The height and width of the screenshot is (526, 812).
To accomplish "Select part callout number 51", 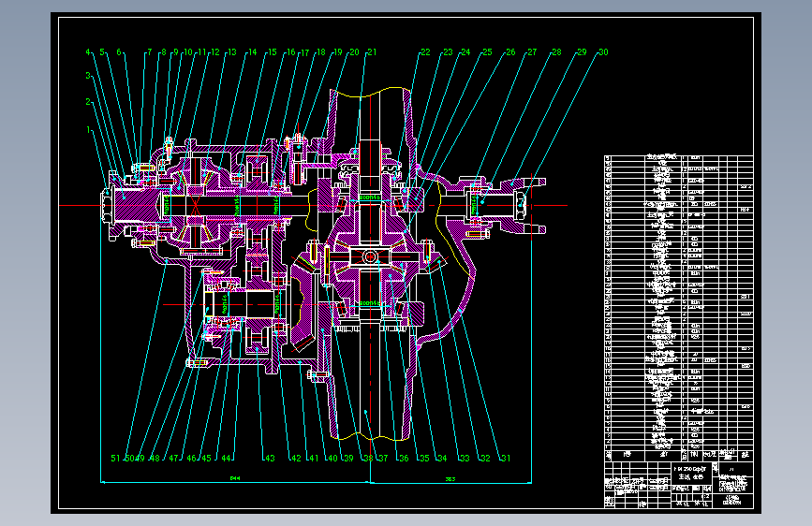I will (x=115, y=459).
